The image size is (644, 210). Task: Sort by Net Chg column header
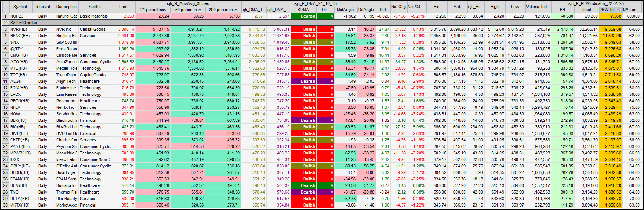pos(398,7)
